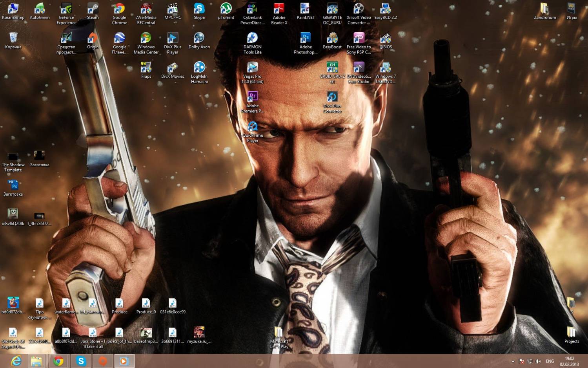The height and width of the screenshot is (368, 588).
Task: Open the baseofmp3 file
Action: click(x=146, y=335)
